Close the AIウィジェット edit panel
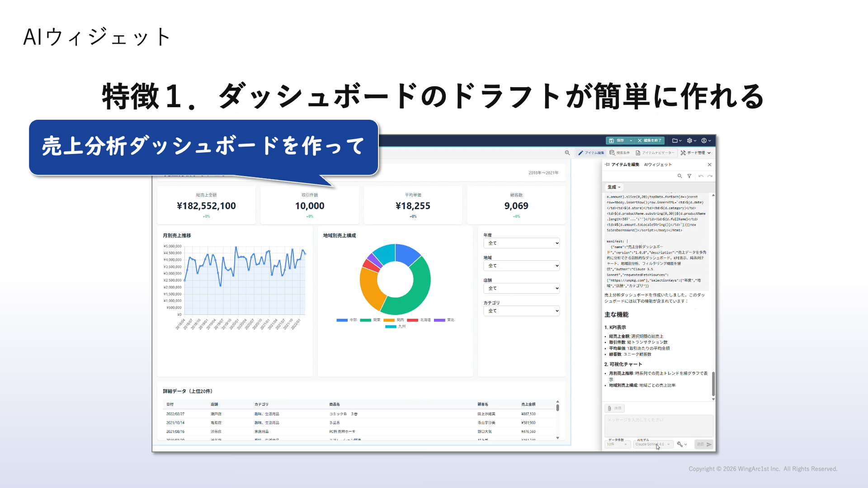This screenshot has height=488, width=868. point(709,164)
